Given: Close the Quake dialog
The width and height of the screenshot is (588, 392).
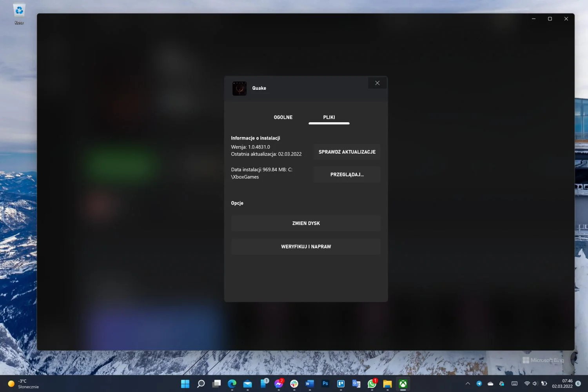Looking at the screenshot, I should click(x=377, y=83).
